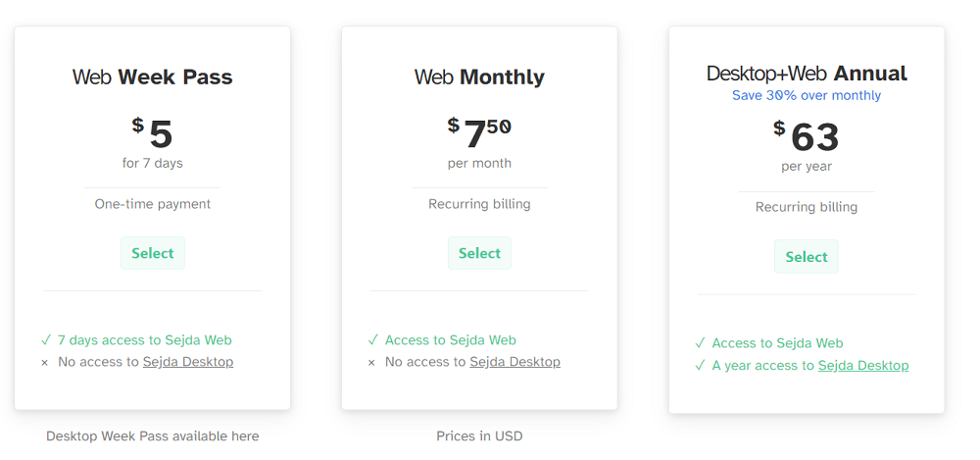Open Sejda Desktop link in Web Monthly card

point(514,362)
